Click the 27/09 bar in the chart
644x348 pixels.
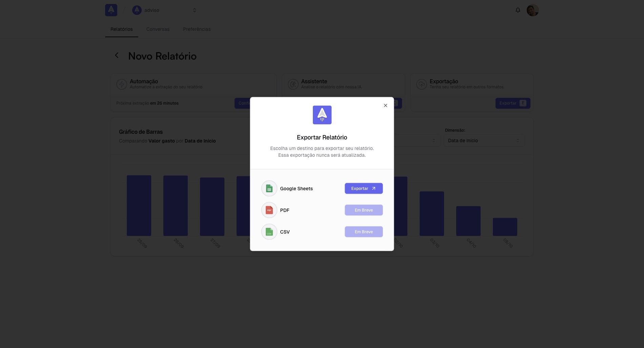click(212, 206)
